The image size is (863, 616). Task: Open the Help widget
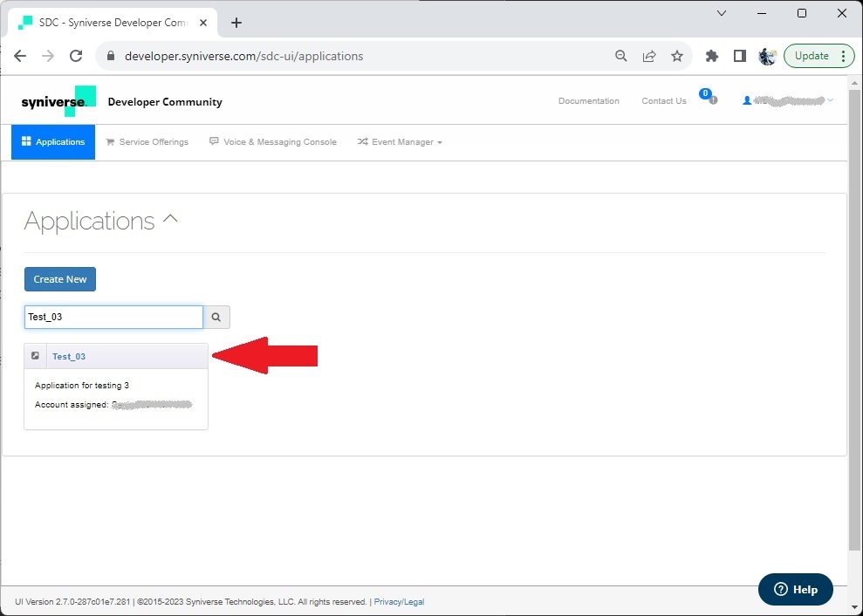tap(795, 590)
